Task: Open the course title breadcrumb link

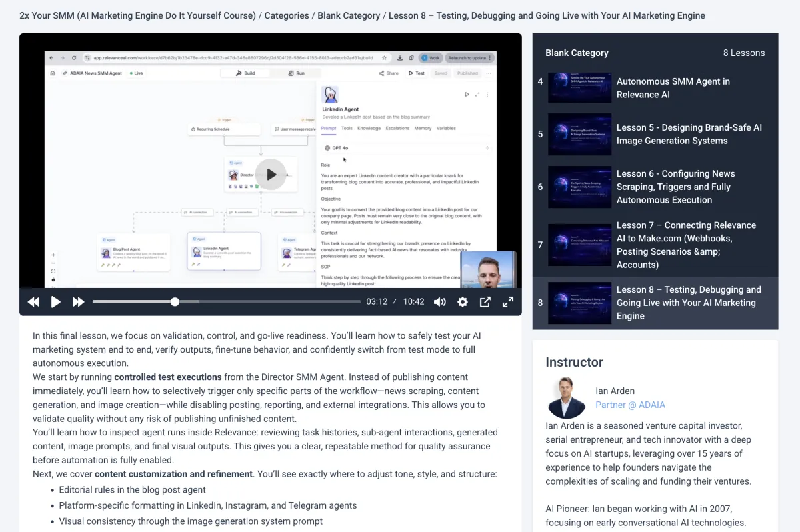Action: [x=137, y=15]
